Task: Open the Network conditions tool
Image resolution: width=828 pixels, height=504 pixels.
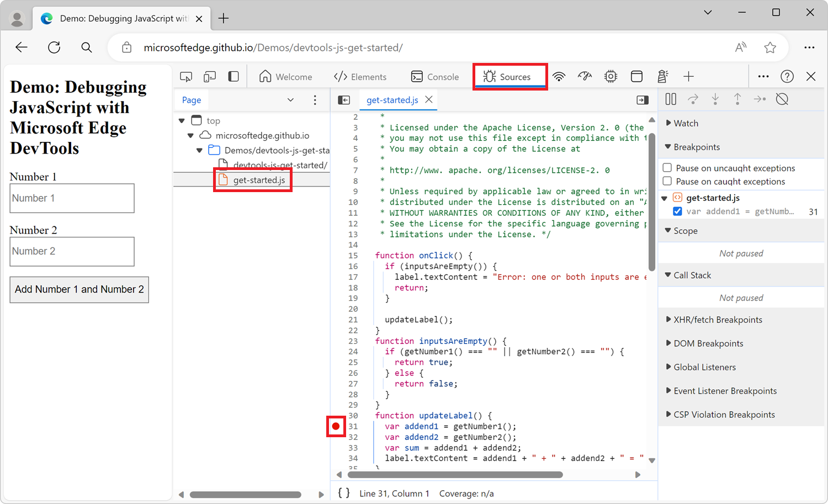Action: (559, 76)
